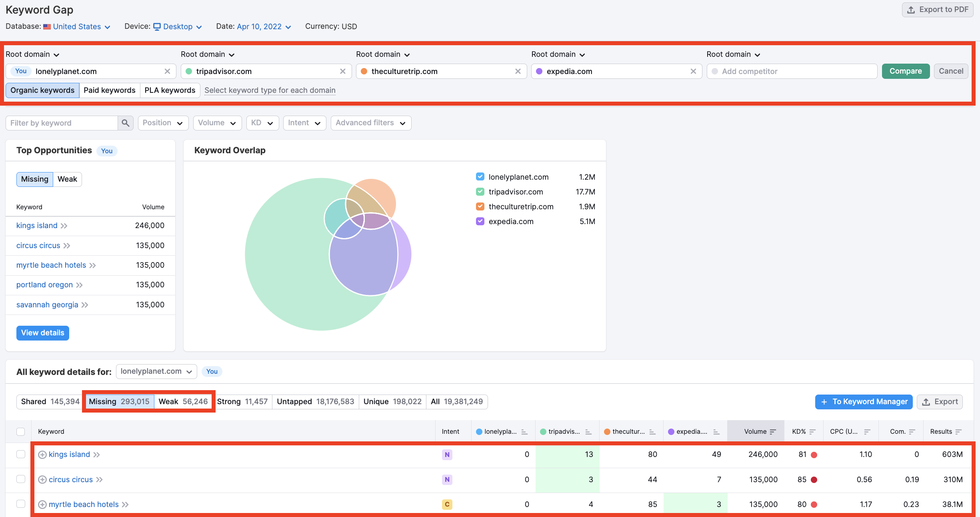Open portland oregon arrows in Top Opportunities
980x517 pixels.
79,285
